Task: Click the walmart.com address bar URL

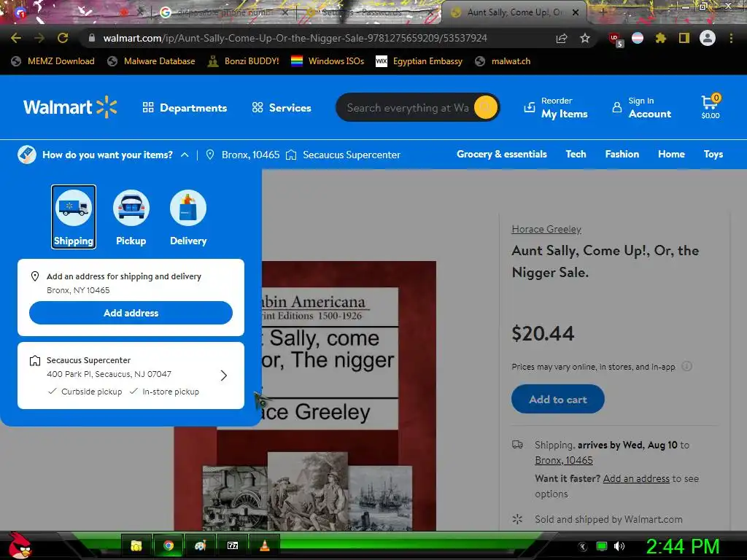Action: (295, 38)
